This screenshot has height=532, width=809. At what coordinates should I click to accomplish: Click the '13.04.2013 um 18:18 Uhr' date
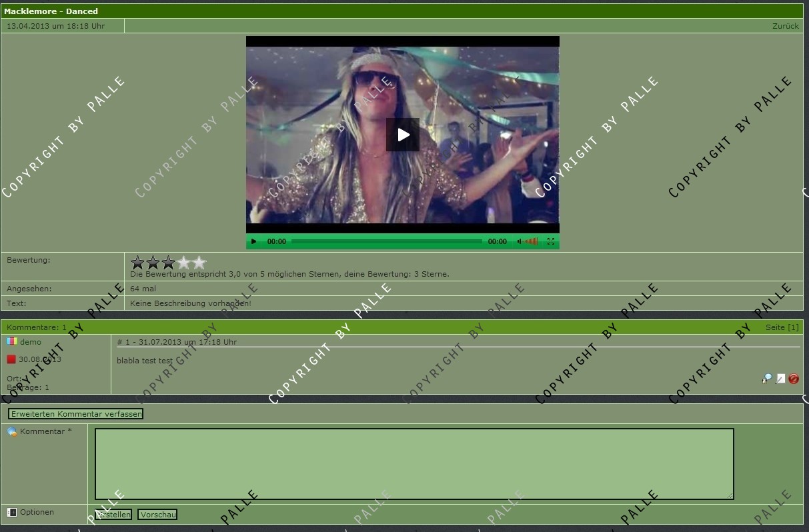pos(55,26)
